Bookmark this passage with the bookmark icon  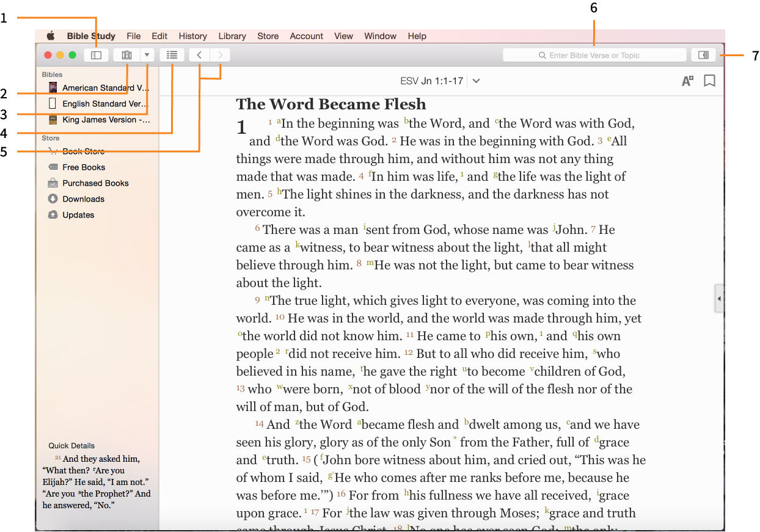click(709, 81)
